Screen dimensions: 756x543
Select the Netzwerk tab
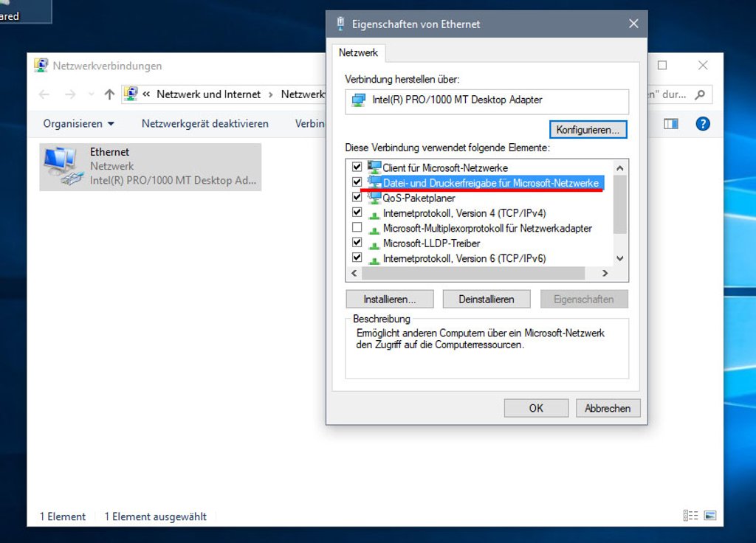(358, 52)
